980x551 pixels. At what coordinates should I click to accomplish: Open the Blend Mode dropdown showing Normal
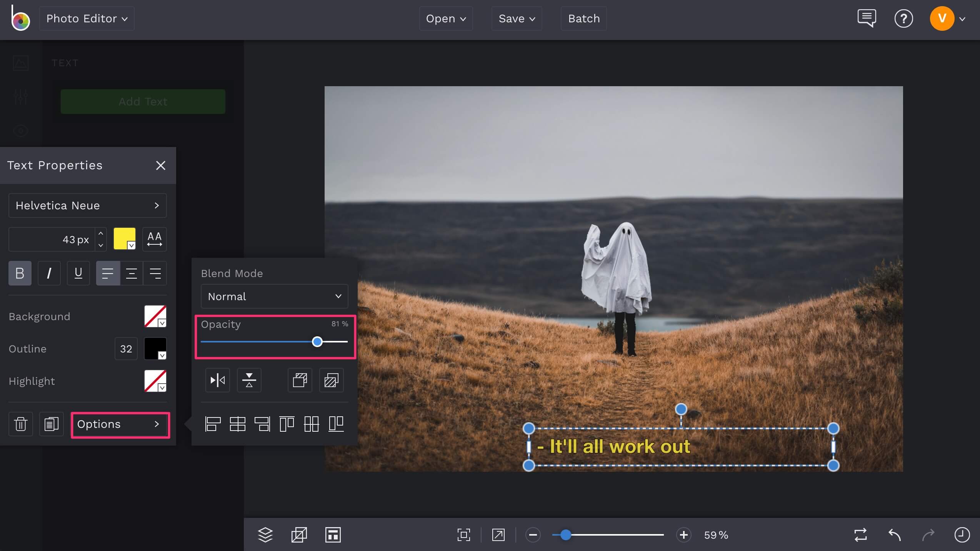point(274,296)
